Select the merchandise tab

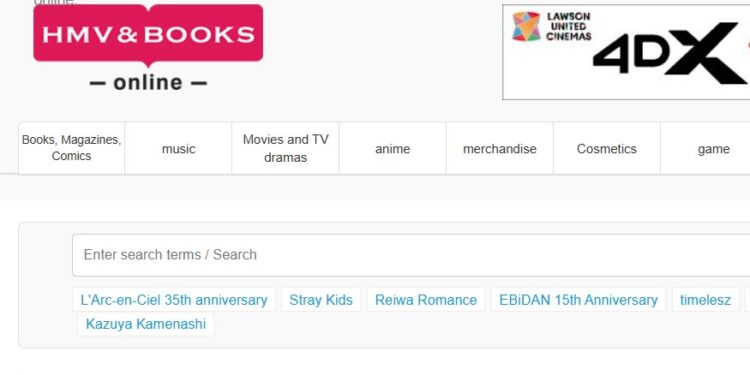[x=500, y=148]
